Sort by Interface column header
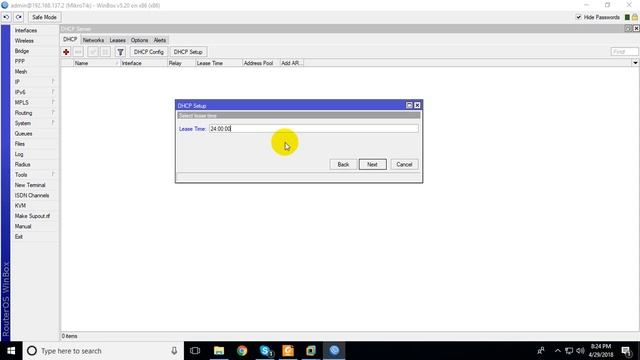Image resolution: width=640 pixels, height=360 pixels. pyautogui.click(x=144, y=63)
